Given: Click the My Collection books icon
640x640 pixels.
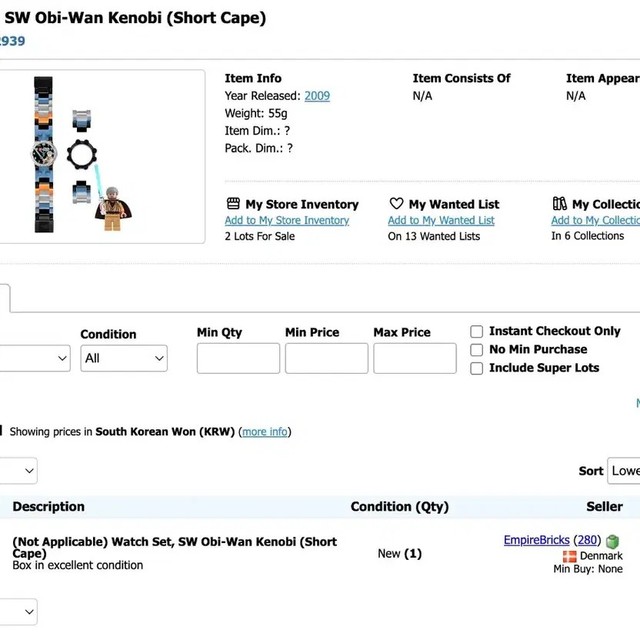Looking at the screenshot, I should click(559, 203).
